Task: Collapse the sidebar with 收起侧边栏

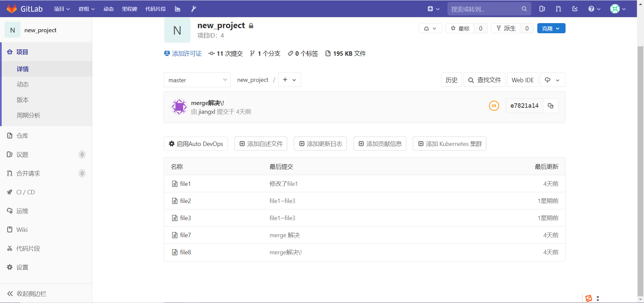Action: (x=46, y=294)
